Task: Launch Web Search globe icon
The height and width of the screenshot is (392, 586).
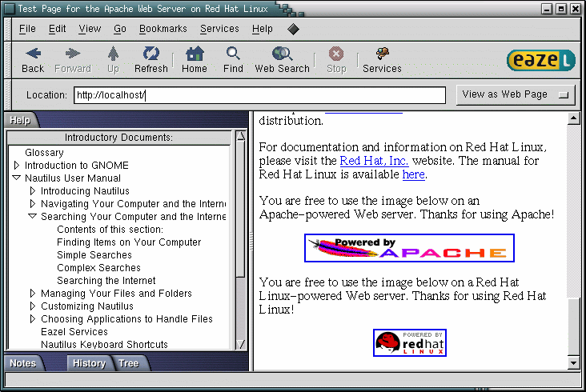Action: (x=282, y=54)
